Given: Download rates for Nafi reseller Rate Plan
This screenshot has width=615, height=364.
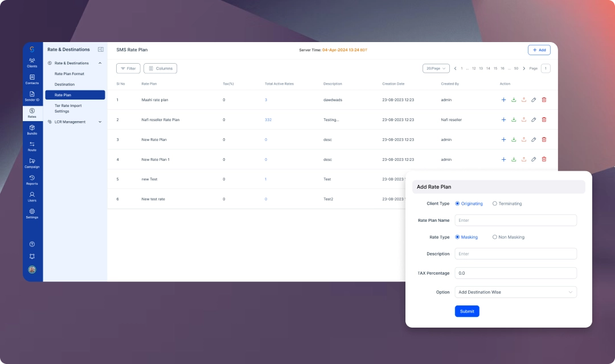Looking at the screenshot, I should 514,119.
